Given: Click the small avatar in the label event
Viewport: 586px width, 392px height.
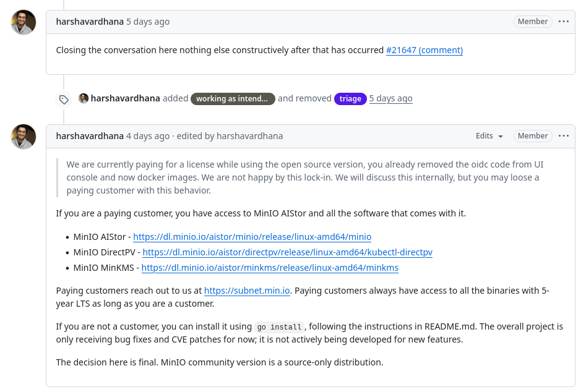Looking at the screenshot, I should [84, 98].
